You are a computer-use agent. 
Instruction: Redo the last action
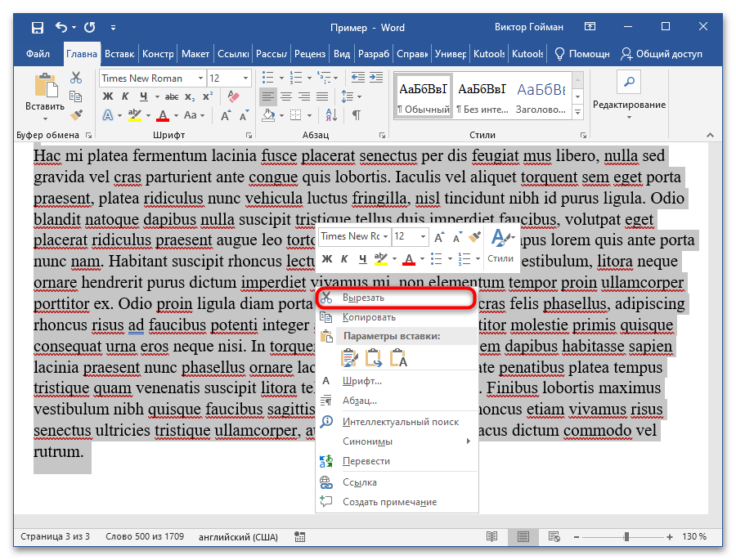click(90, 27)
